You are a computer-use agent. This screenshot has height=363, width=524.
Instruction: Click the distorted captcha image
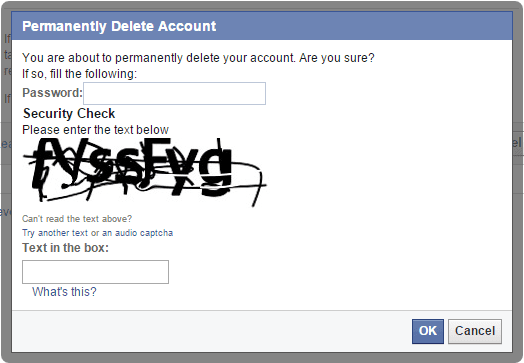pyautogui.click(x=144, y=172)
